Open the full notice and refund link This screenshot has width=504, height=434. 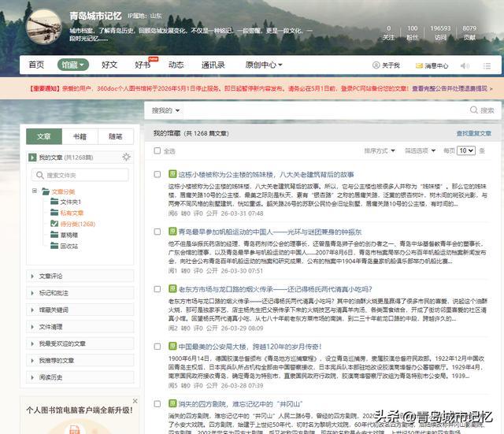click(452, 88)
